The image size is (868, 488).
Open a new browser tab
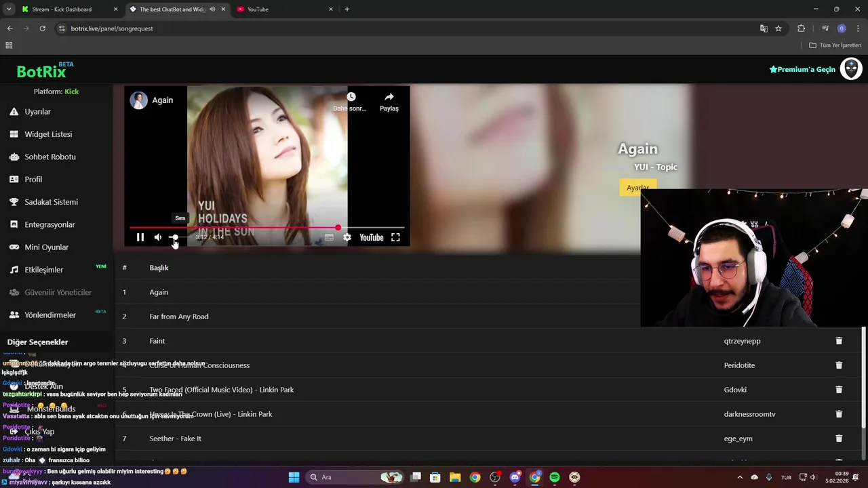coord(347,9)
